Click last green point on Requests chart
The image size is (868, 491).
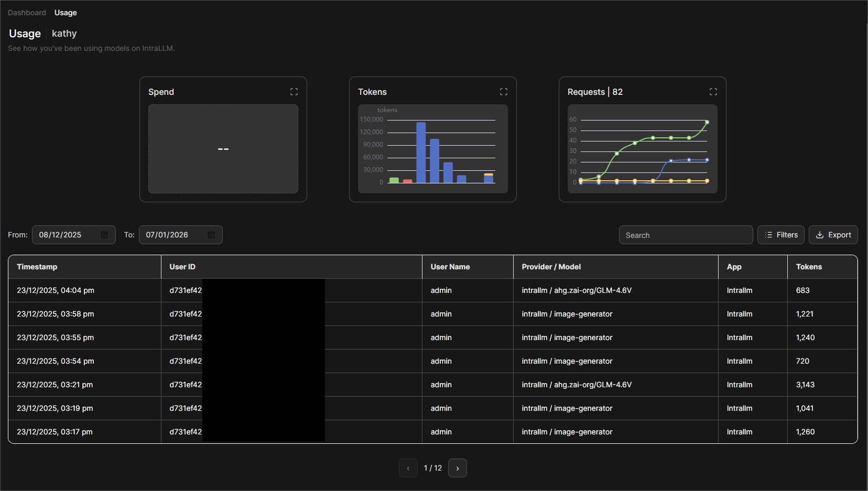point(707,122)
